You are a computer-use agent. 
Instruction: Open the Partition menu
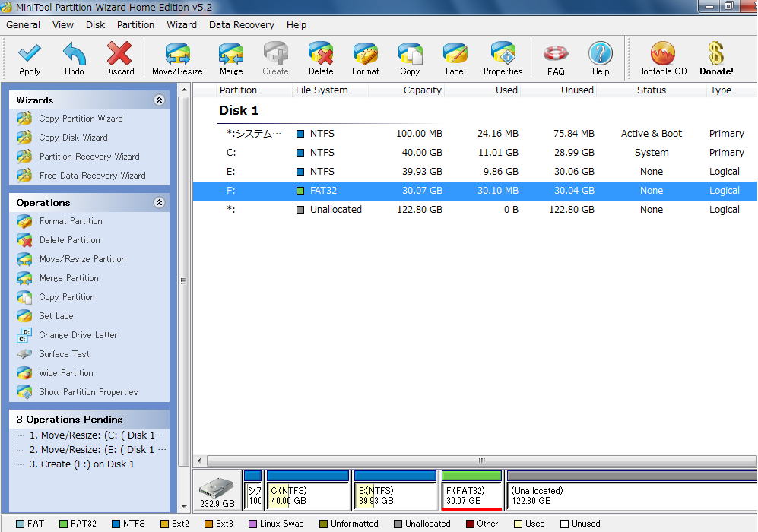point(135,24)
